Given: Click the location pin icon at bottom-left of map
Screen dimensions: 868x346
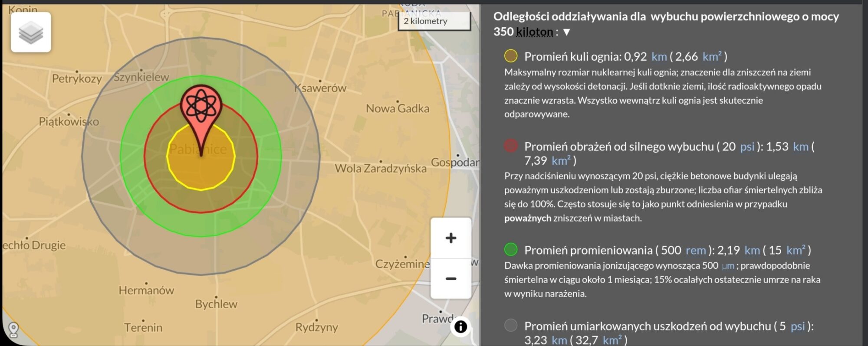Looking at the screenshot, I should pos(13,330).
